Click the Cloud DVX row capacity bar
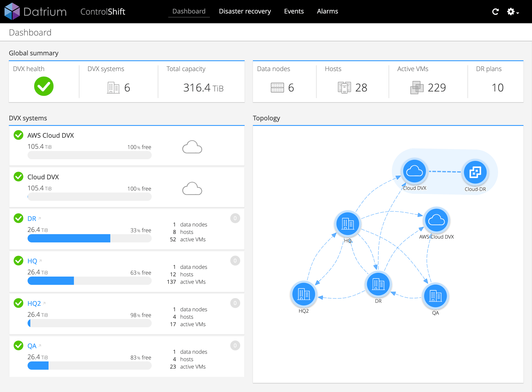The image size is (532, 392). (x=90, y=197)
